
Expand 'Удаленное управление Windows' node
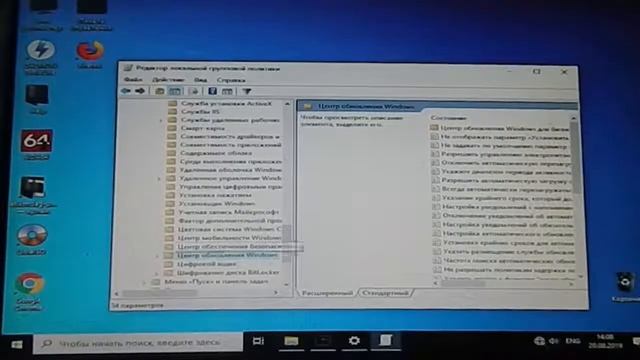(159, 178)
